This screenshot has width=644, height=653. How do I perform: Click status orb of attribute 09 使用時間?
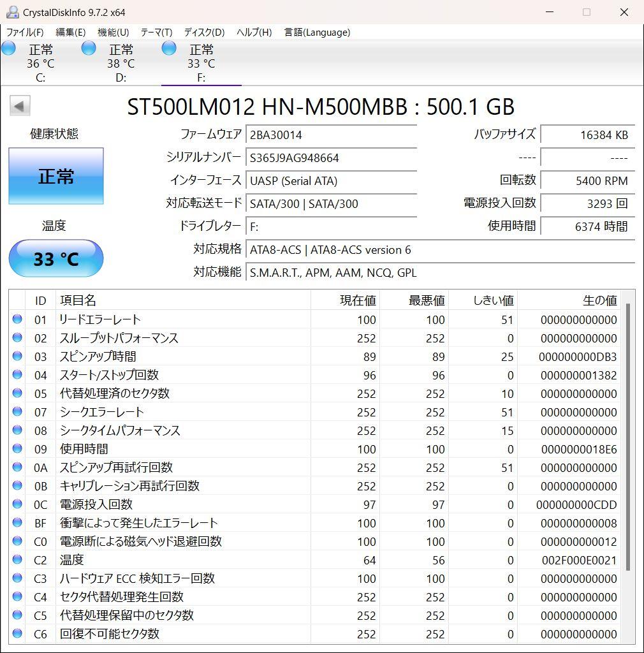(17, 448)
